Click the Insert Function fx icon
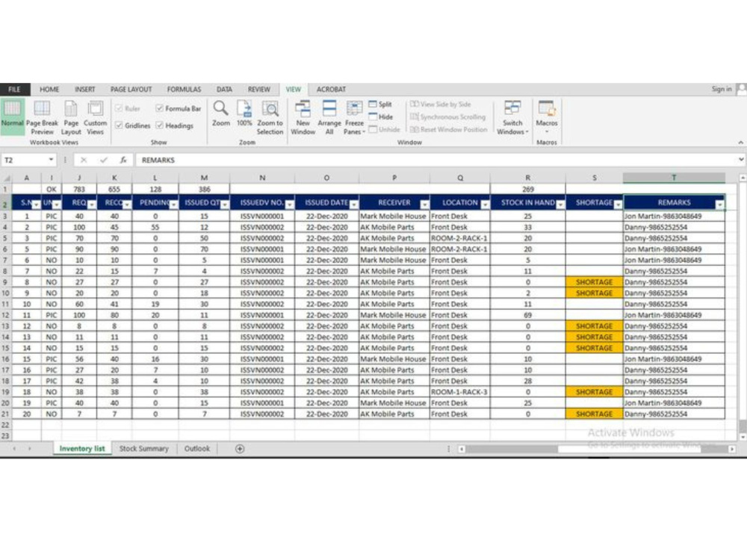The image size is (747, 560). click(x=123, y=160)
